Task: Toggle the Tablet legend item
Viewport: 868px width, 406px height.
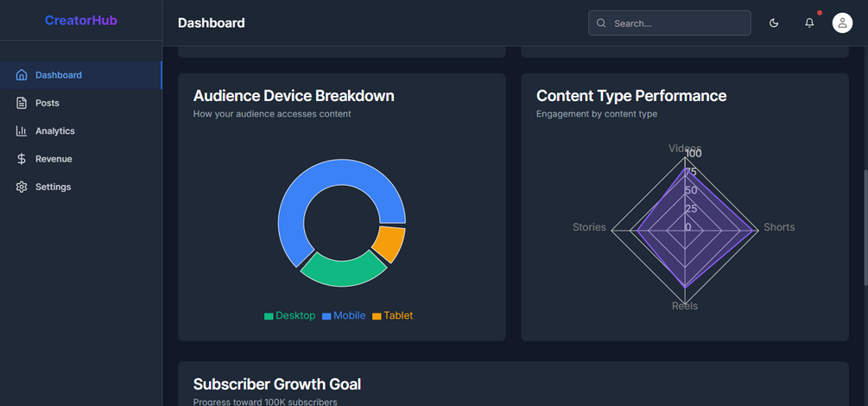Action: pyautogui.click(x=393, y=316)
